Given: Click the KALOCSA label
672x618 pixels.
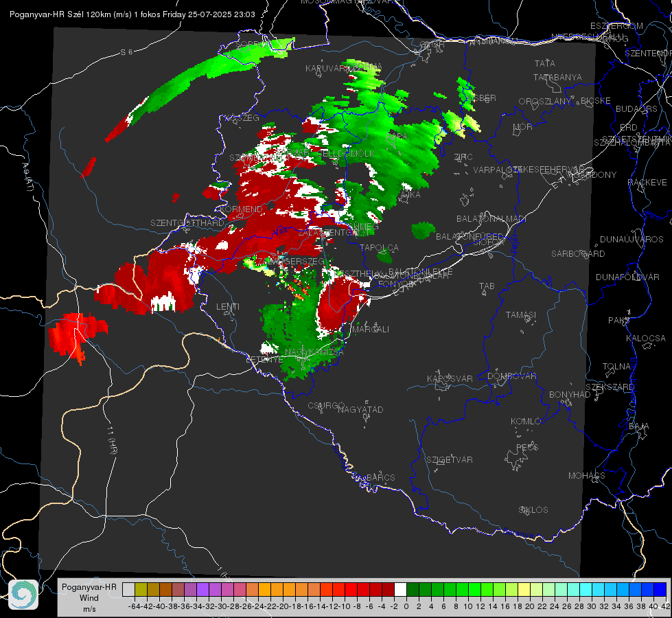Looking at the screenshot, I should pos(645,339).
